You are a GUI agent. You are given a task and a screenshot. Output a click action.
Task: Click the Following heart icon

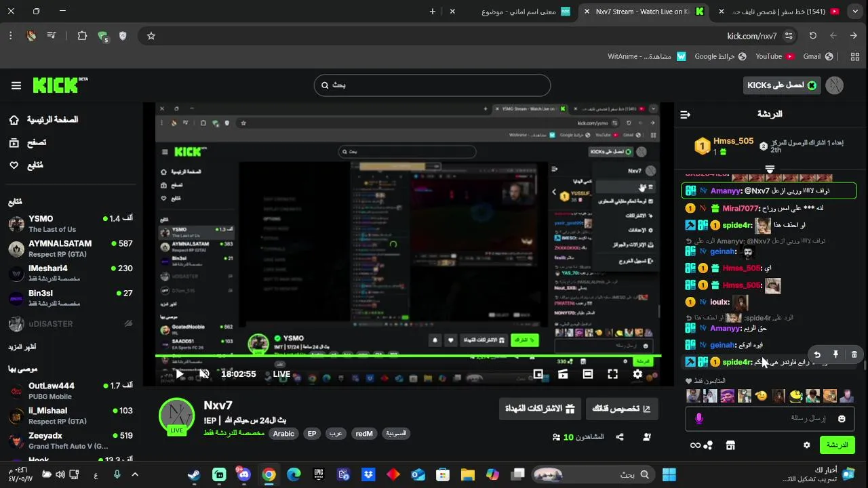14,165
